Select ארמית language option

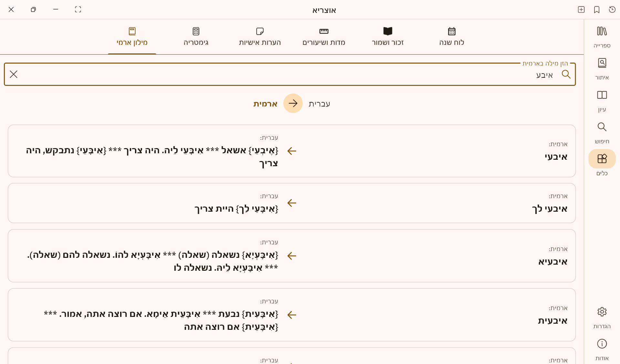265,104
